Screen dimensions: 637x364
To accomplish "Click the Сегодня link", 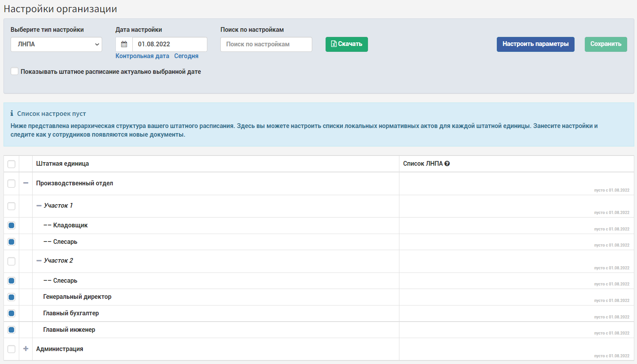I will pos(186,56).
